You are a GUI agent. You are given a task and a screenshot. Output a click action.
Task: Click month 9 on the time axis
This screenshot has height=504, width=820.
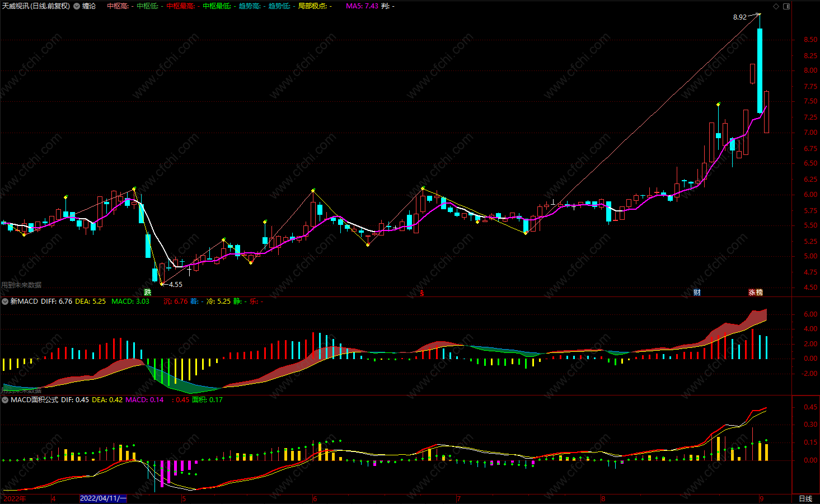pos(761,498)
